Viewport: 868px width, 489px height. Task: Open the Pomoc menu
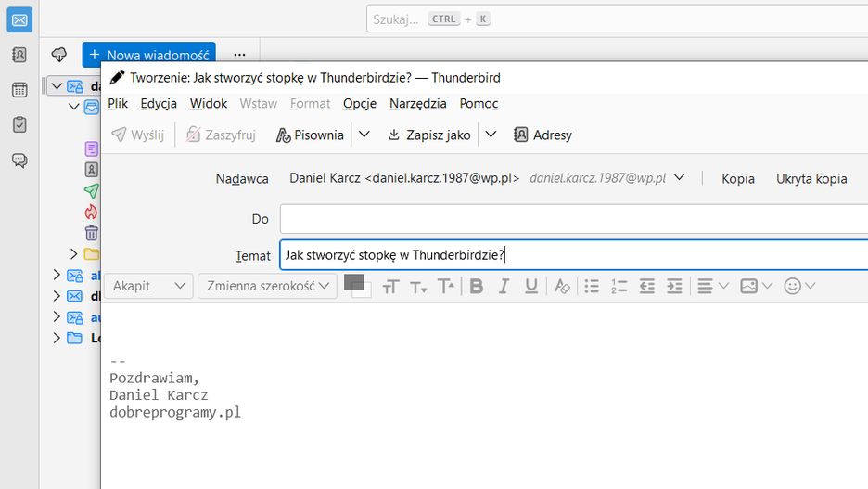coord(479,104)
